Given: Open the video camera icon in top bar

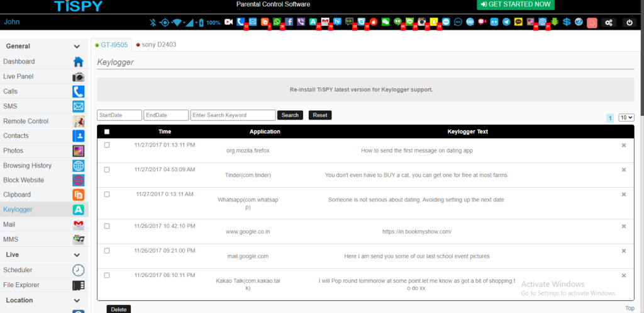Looking at the screenshot, I should [229, 22].
